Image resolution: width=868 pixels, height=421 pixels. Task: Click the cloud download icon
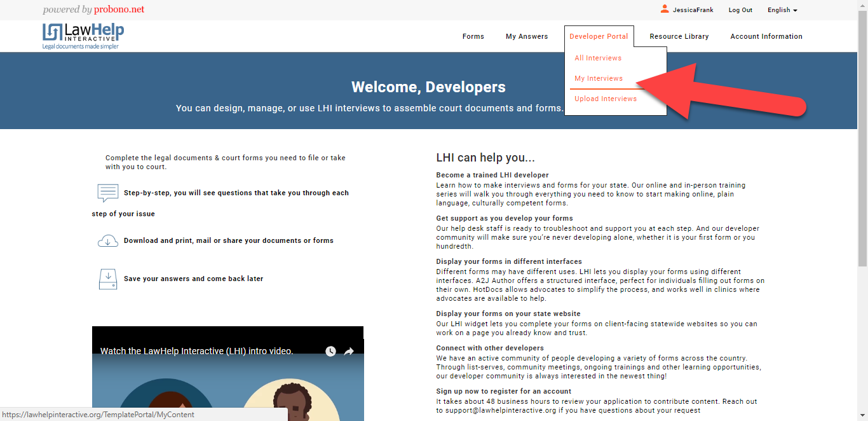[x=108, y=241]
